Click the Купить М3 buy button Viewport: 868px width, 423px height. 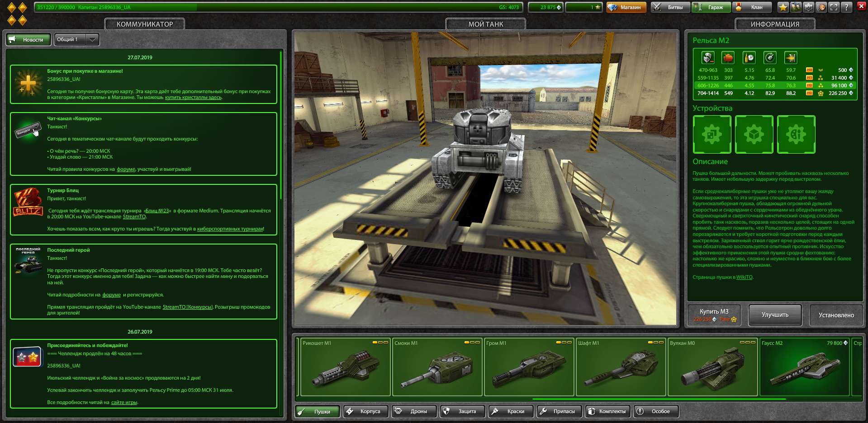714,315
